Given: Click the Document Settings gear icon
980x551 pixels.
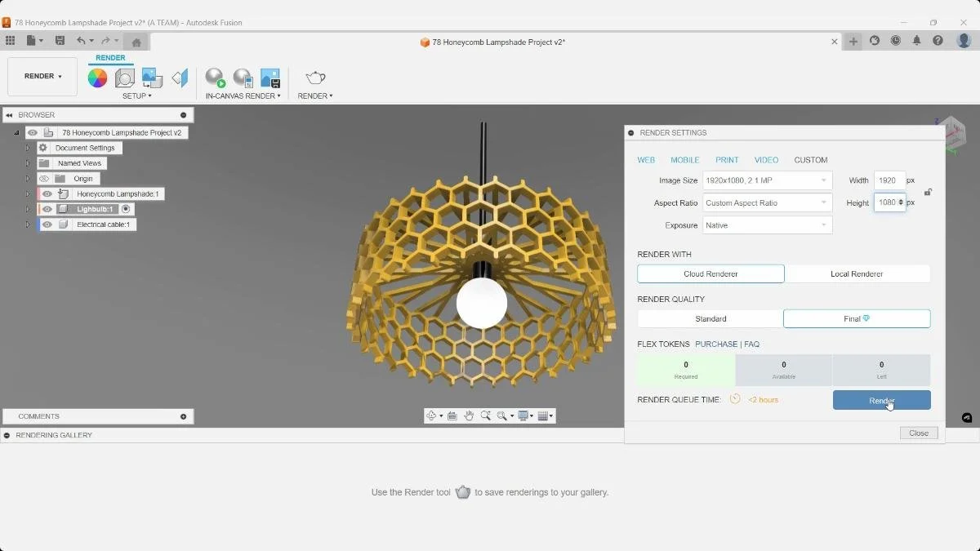Looking at the screenshot, I should 43,148.
